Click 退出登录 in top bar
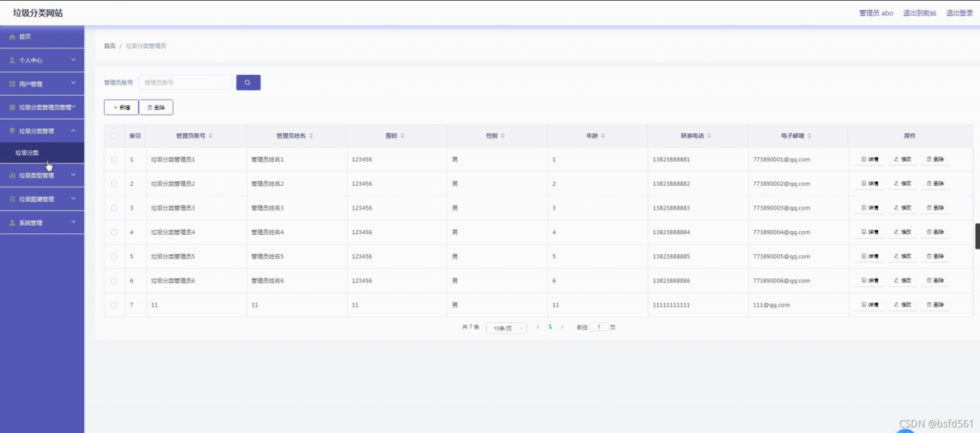Screen dimensions: 980x433 (959, 13)
